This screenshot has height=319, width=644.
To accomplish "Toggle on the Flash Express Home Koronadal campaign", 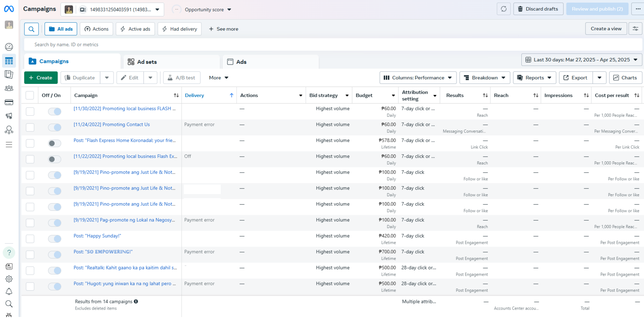I will pyautogui.click(x=55, y=144).
